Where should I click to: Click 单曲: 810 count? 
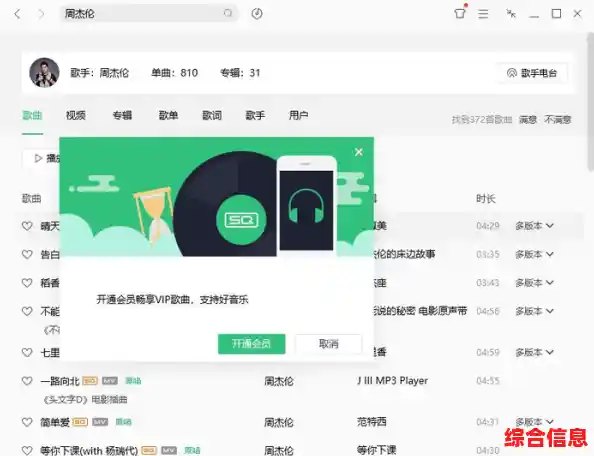click(x=175, y=73)
